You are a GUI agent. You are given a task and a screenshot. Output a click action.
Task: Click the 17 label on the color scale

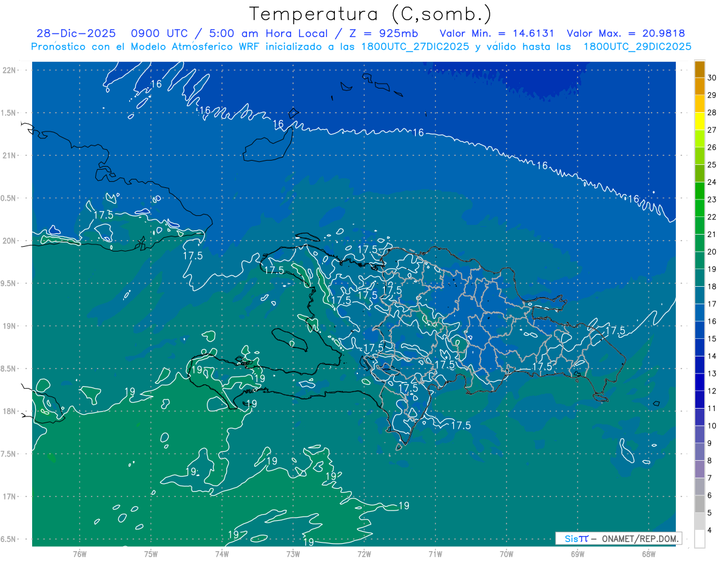(712, 304)
